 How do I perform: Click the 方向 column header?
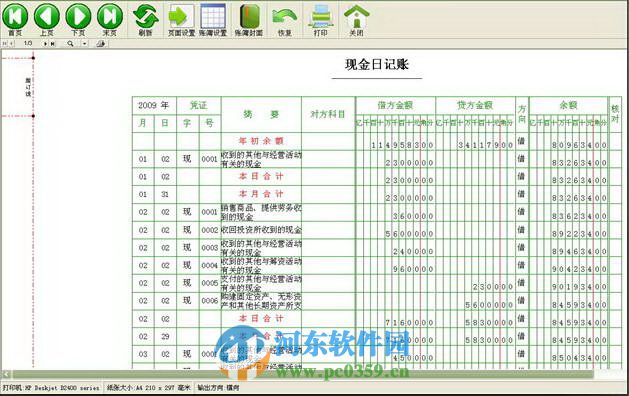[522, 114]
